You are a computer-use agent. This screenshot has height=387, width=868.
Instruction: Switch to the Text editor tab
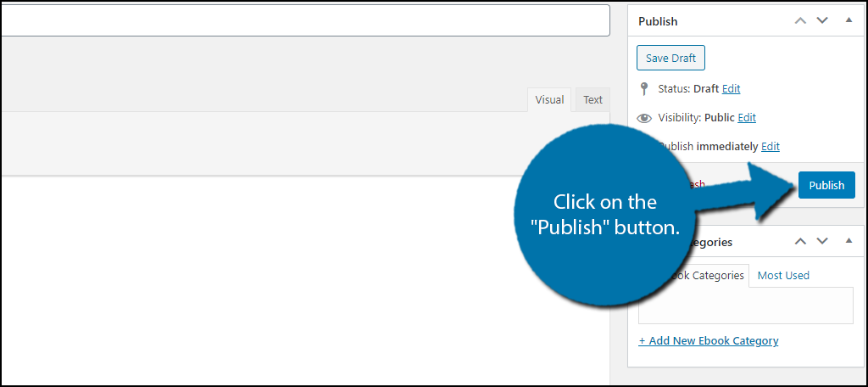pyautogui.click(x=593, y=99)
